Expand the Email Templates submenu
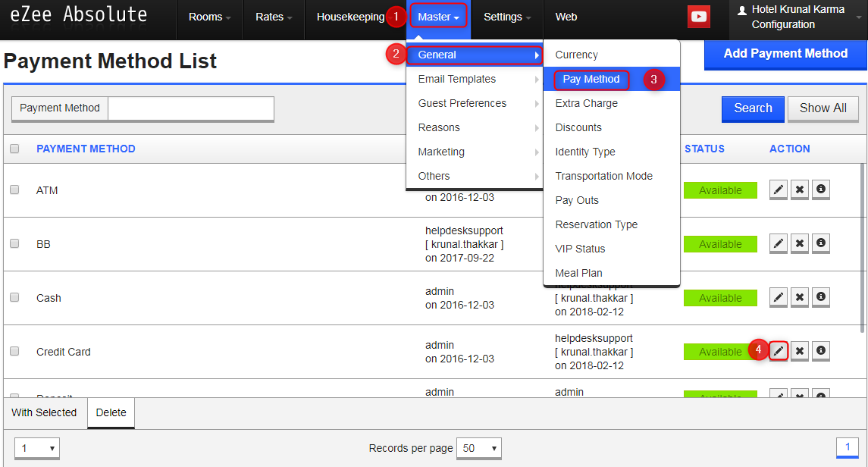868x467 pixels. click(x=474, y=79)
